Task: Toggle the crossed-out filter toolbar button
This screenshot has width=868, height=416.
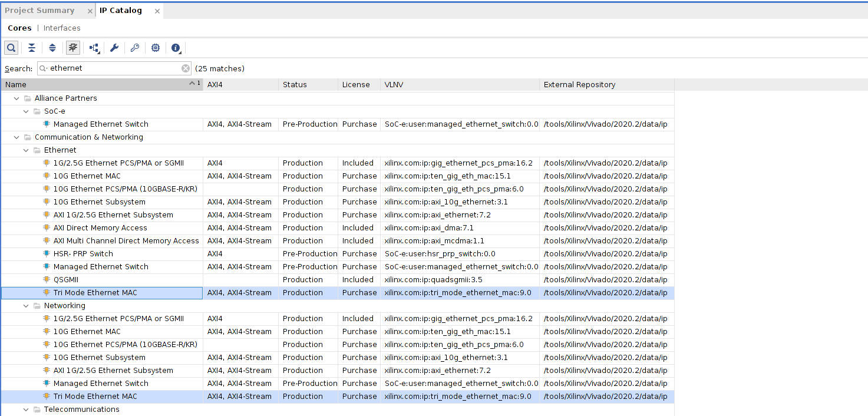Action: (x=73, y=48)
